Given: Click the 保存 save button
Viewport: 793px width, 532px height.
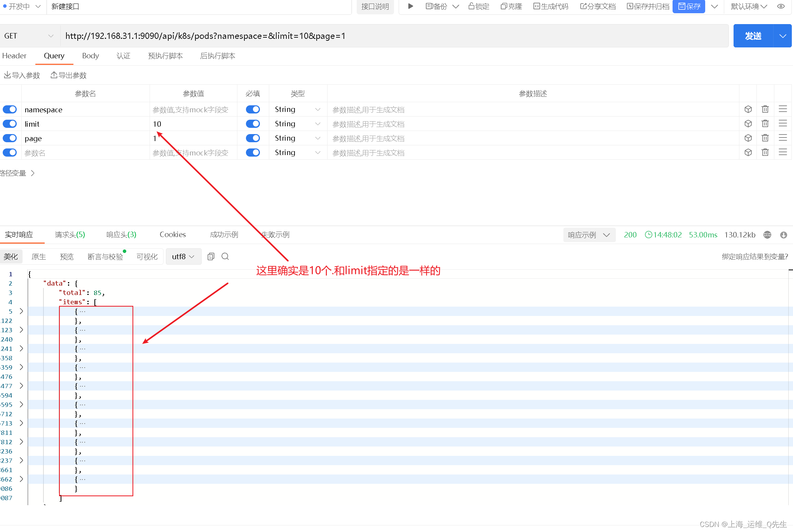Looking at the screenshot, I should coord(689,6).
